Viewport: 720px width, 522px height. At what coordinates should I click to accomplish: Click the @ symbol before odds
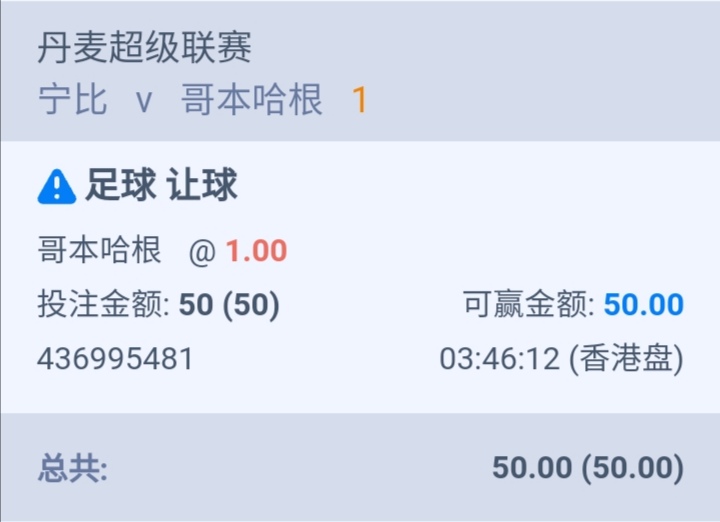point(202,251)
